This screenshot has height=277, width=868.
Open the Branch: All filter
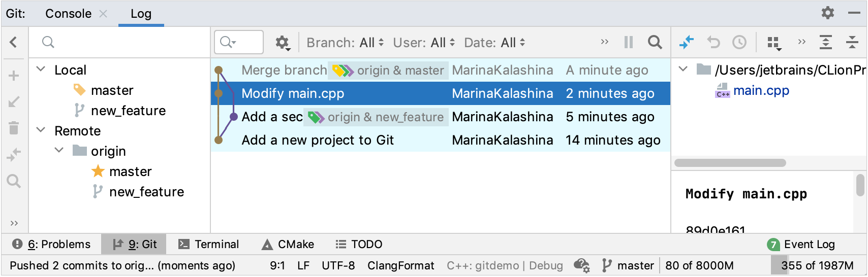tap(345, 43)
